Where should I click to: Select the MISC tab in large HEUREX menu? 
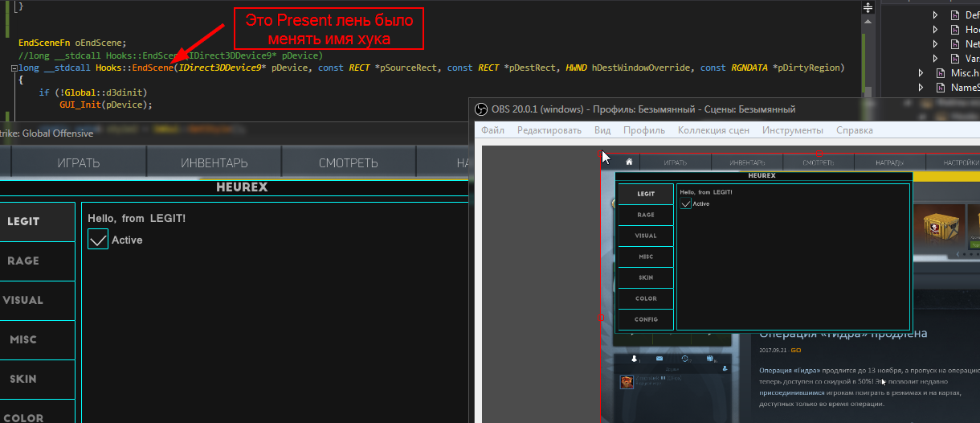click(x=37, y=340)
